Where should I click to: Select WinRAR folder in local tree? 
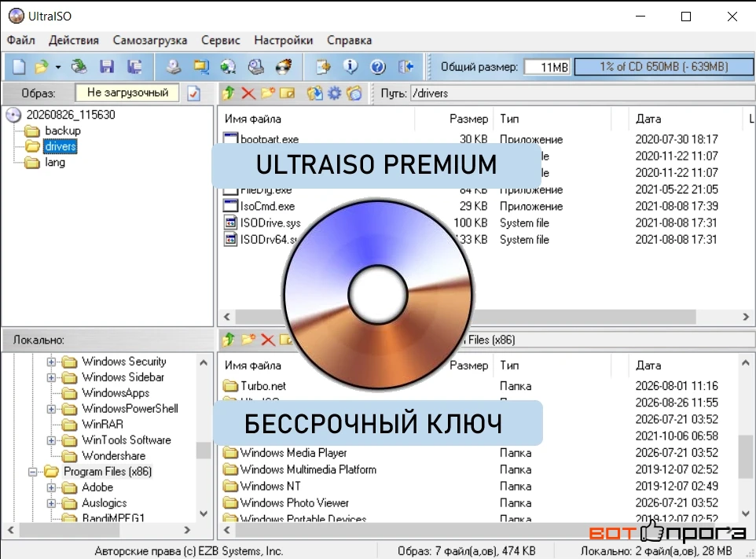tap(102, 425)
